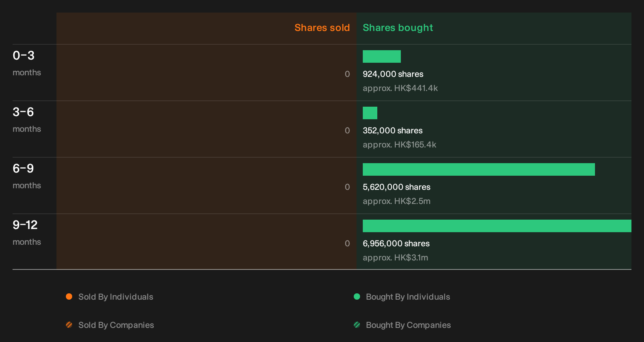Select the Sold By Individuals legend label
The width and height of the screenshot is (644, 342).
tap(116, 297)
